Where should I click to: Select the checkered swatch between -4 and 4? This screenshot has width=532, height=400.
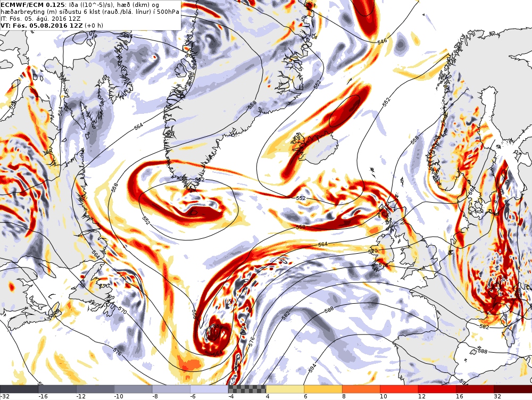[x=247, y=389]
